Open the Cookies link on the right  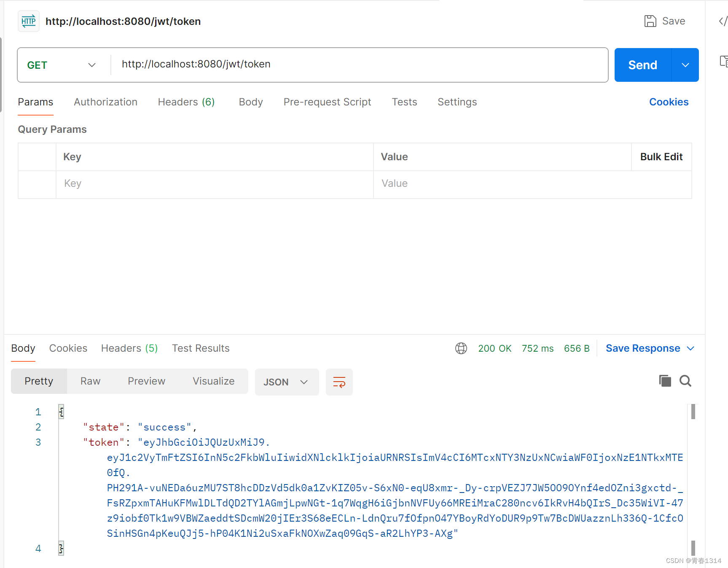point(669,102)
